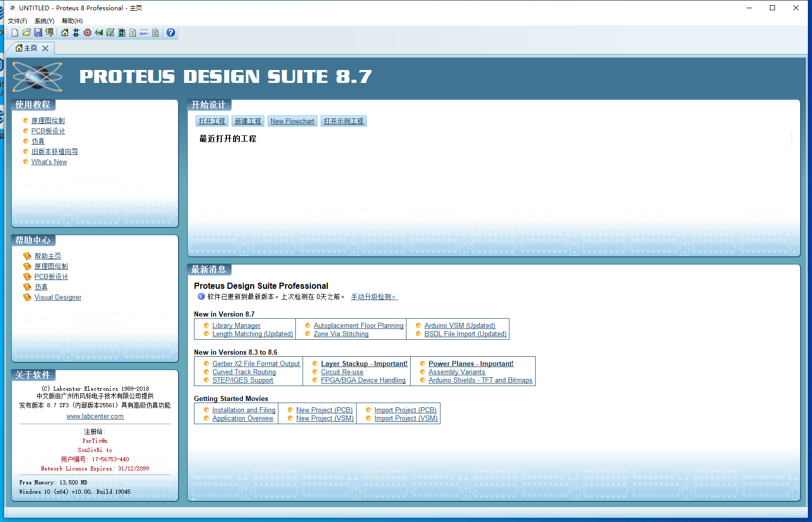Viewport: 812px width, 522px height.
Task: Open 原理图绘制 tutorial under 使用教程
Action: tap(48, 120)
